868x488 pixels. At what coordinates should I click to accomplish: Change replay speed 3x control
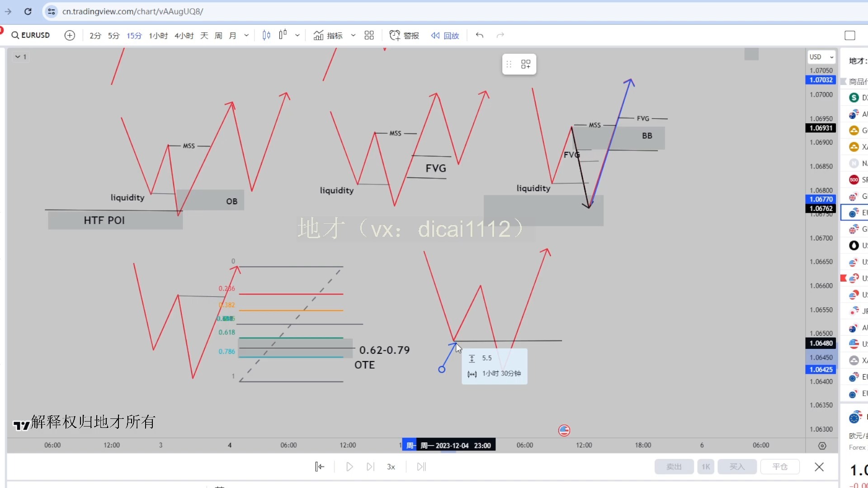(x=391, y=467)
